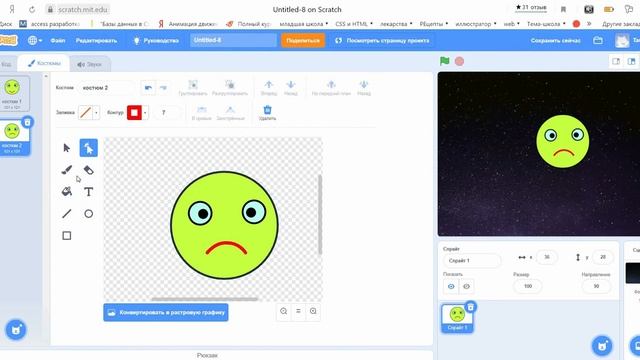Select the Line tool
Viewport: 640px width, 360px height.
(67, 213)
